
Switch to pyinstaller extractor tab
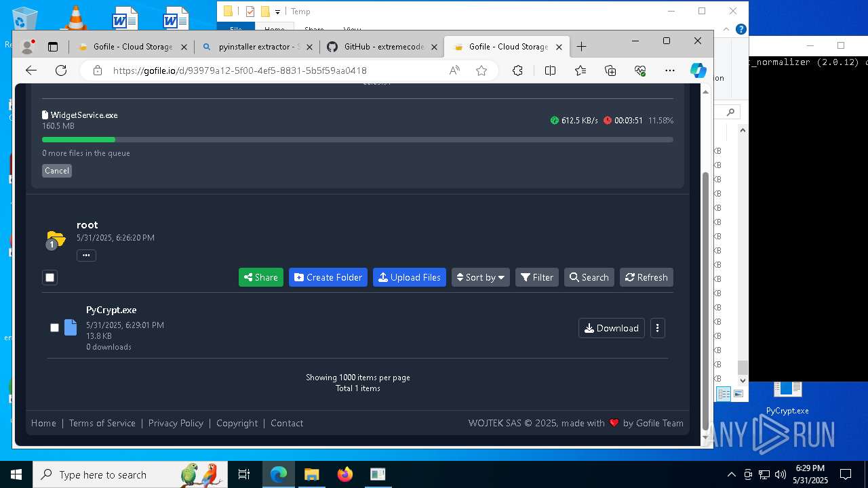tap(258, 47)
